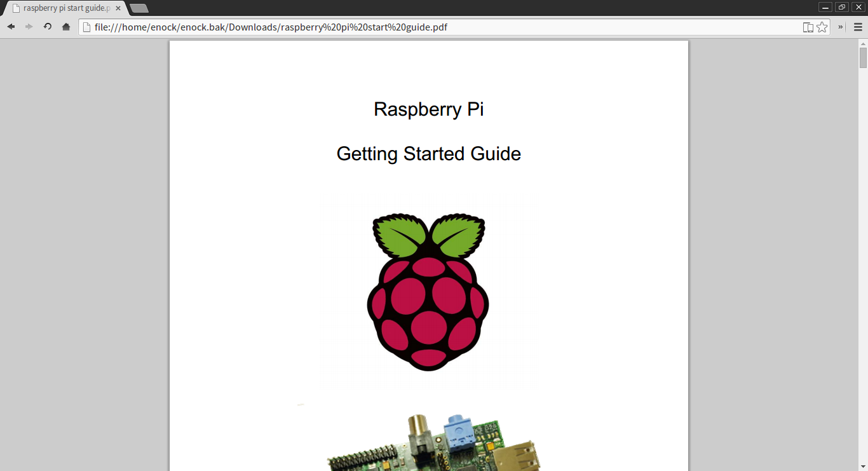Click the vertical scrollbar thumb

(x=863, y=58)
